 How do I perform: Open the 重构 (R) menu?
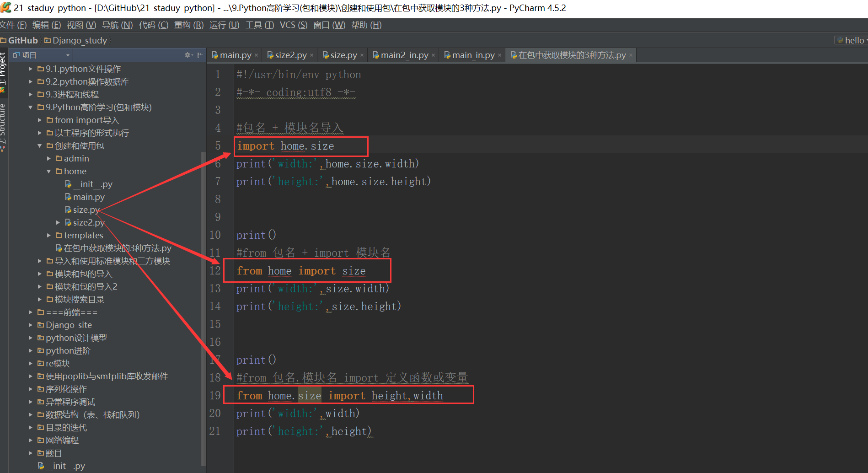[x=189, y=25]
